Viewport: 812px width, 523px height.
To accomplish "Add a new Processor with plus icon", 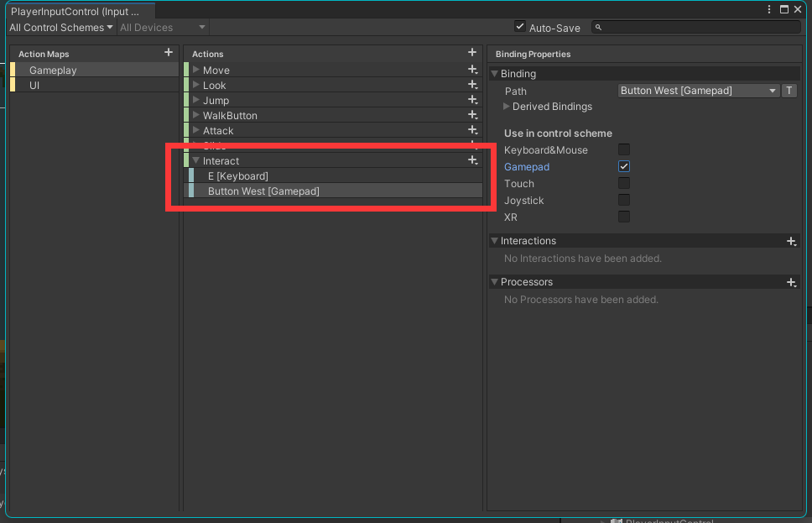I will point(791,283).
